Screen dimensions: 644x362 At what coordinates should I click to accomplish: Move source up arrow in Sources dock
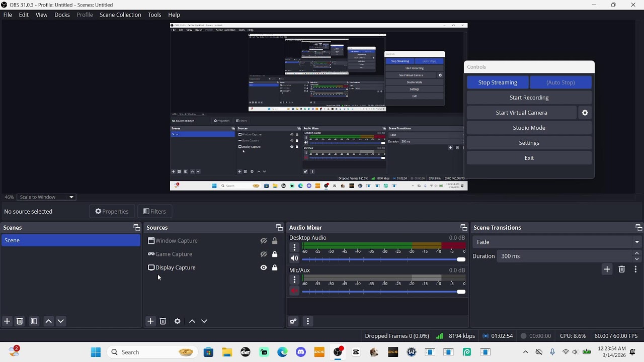[192, 321]
